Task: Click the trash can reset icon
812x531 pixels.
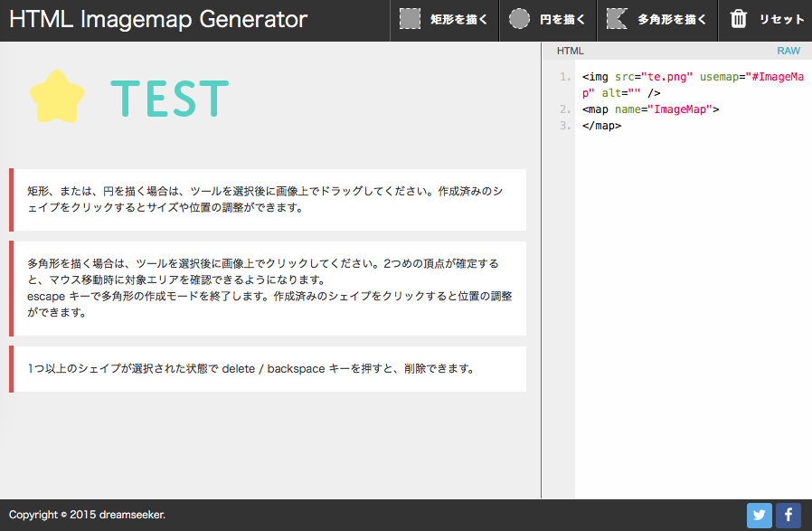Action: (739, 19)
